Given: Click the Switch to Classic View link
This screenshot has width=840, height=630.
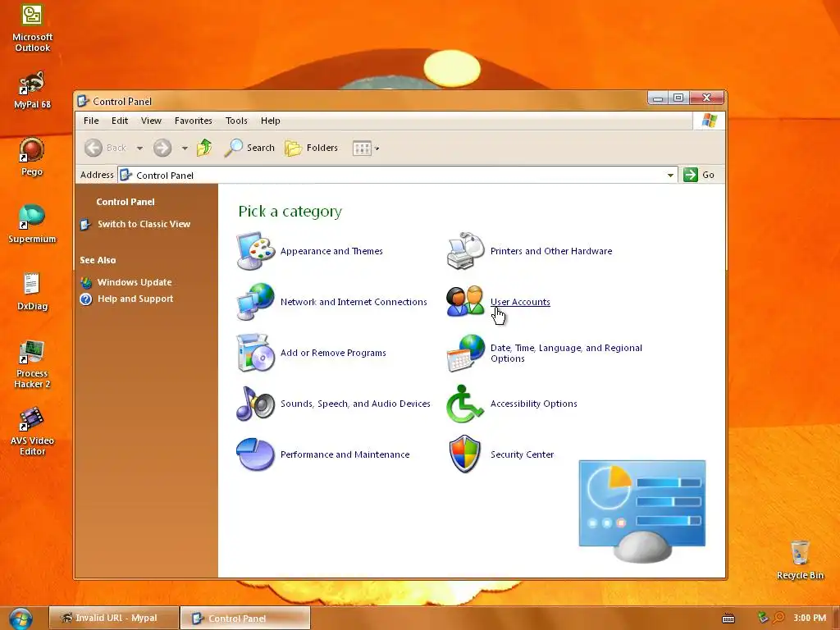Looking at the screenshot, I should click(x=144, y=224).
